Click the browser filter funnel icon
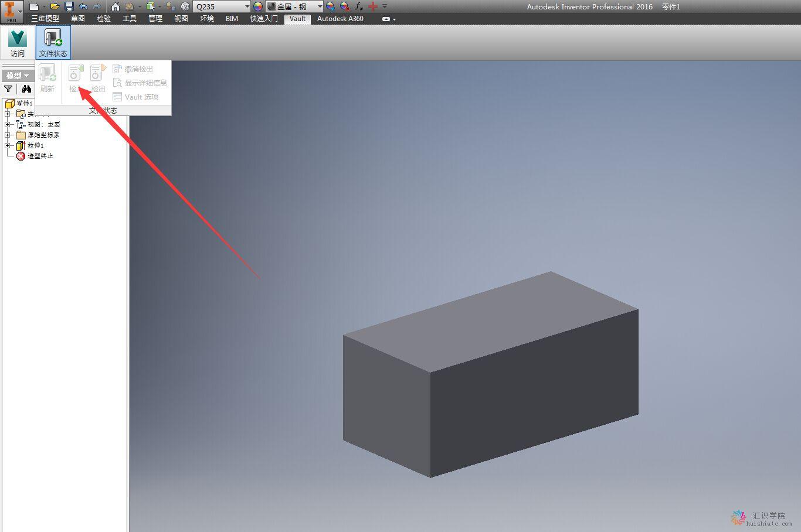Image resolution: width=801 pixels, height=532 pixels. point(8,89)
